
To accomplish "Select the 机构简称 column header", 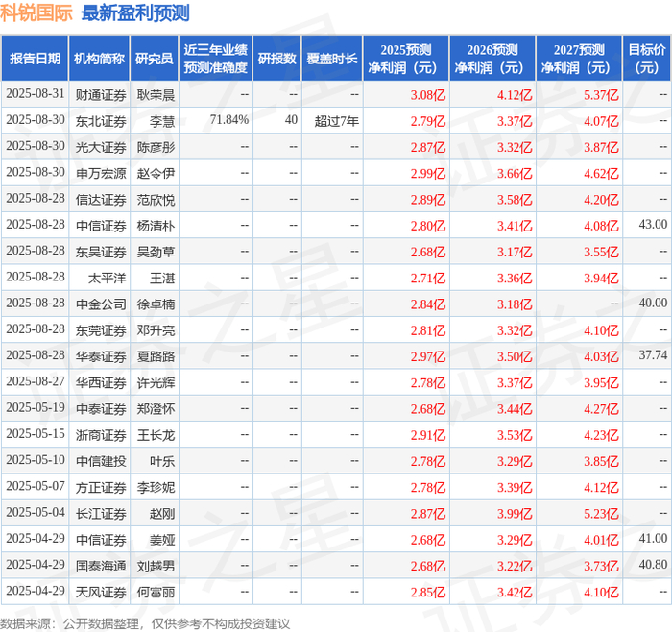I will [x=100, y=59].
